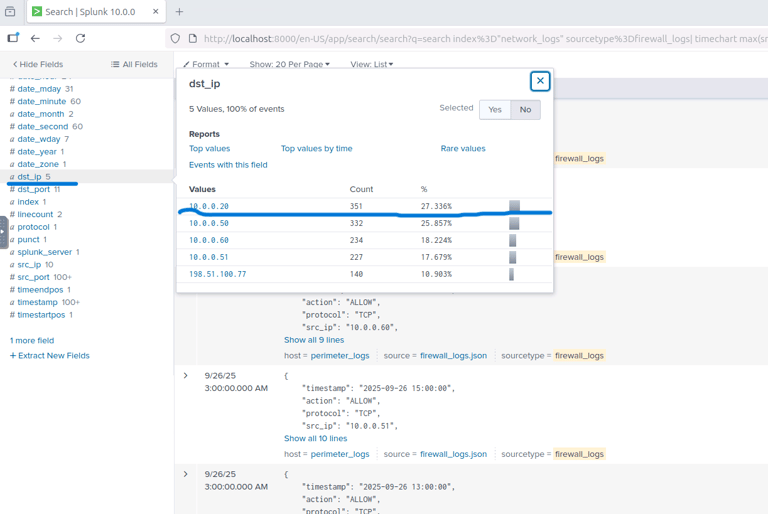Open the Format dropdown
Viewport: 768px width, 514px height.
tap(206, 64)
